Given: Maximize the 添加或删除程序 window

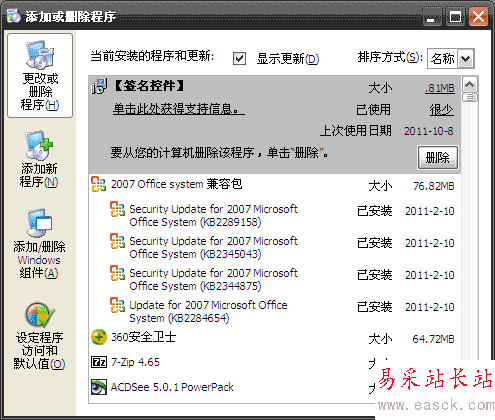Looking at the screenshot, I should click(455, 17).
